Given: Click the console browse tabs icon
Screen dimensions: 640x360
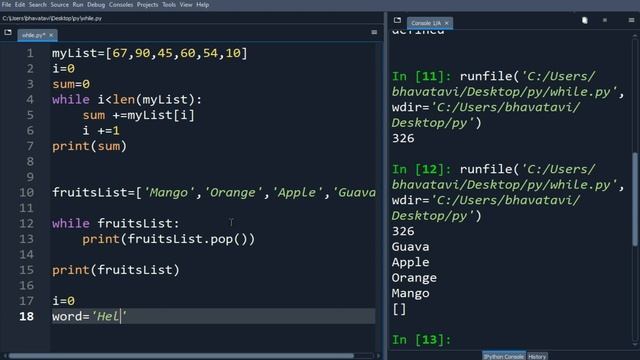Looking at the screenshot, I should 397,20.
